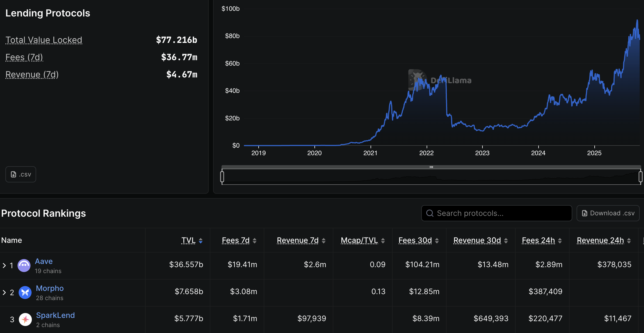This screenshot has height=333, width=644.
Task: Sort table by Revenue 7d header
Action: tap(297, 240)
